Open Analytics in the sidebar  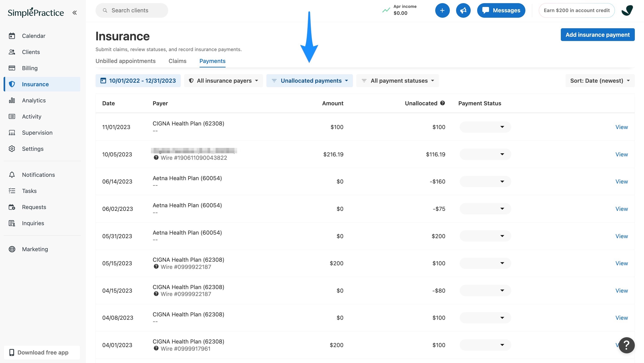pyautogui.click(x=42, y=100)
